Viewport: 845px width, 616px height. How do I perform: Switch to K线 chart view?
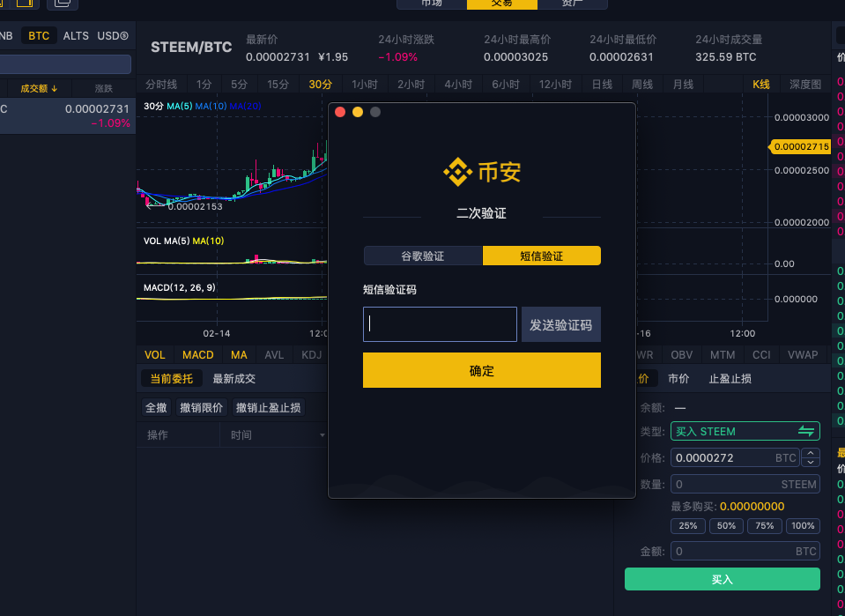coord(761,85)
